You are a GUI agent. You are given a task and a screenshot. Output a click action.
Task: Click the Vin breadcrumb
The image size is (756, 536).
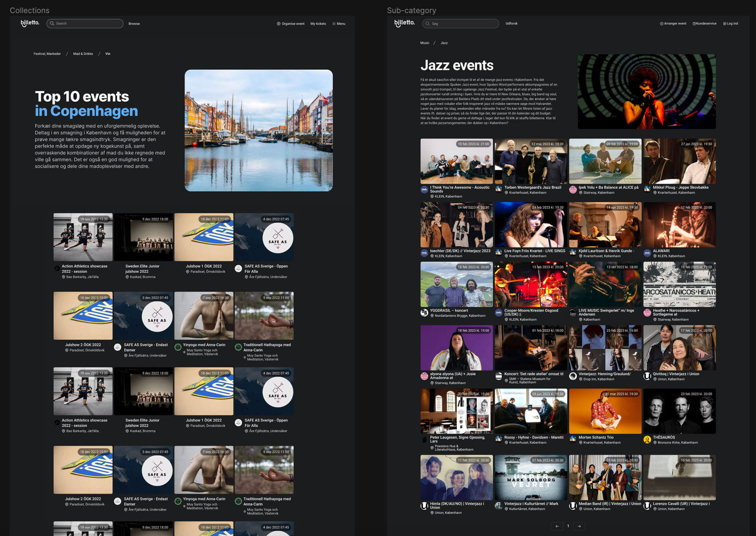[x=108, y=54]
